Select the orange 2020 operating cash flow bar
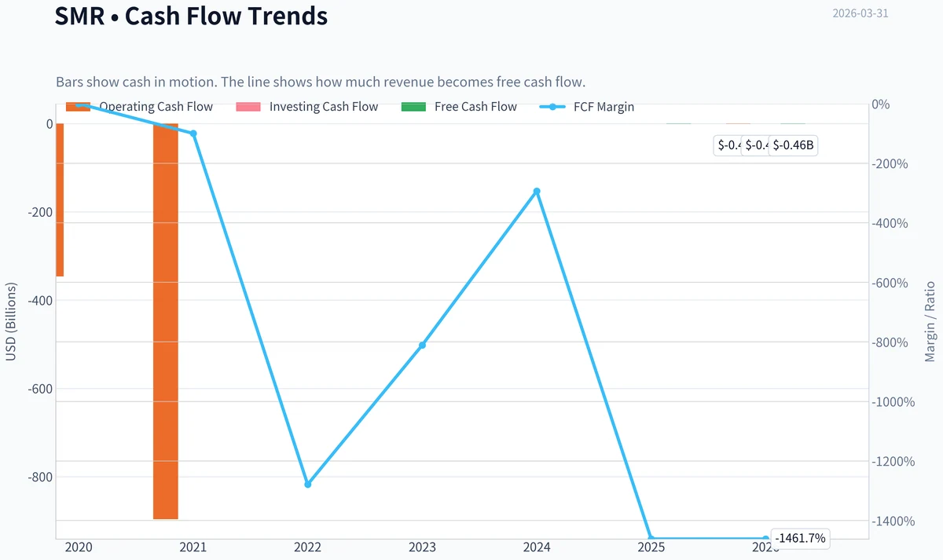943x560 pixels. tap(60, 200)
